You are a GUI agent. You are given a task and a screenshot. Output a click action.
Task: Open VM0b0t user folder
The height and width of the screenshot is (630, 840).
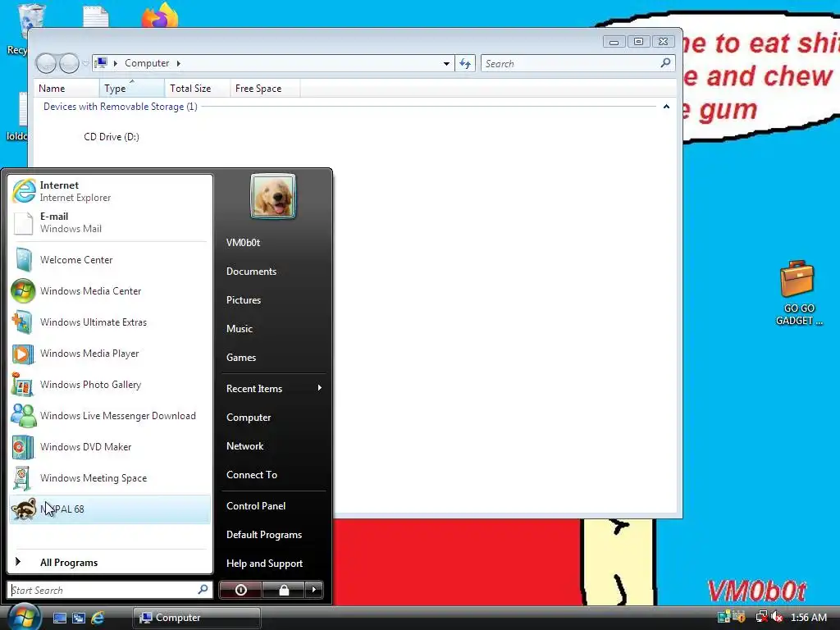point(273,243)
